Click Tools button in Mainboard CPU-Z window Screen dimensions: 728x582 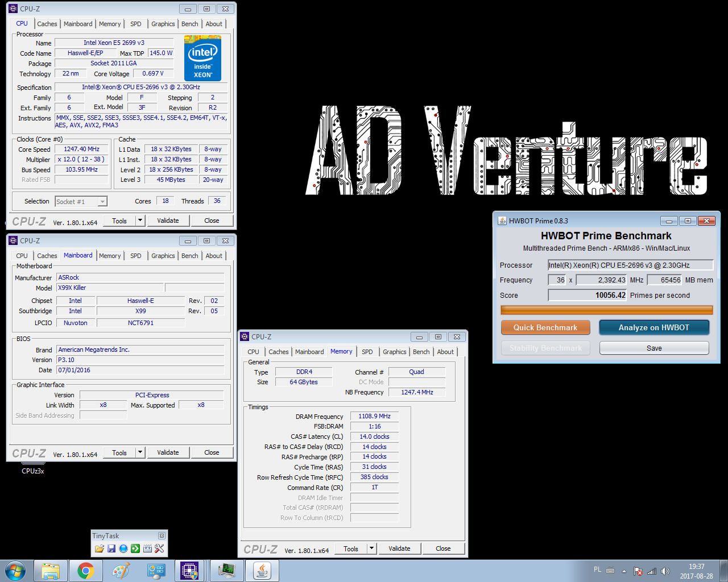[119, 452]
